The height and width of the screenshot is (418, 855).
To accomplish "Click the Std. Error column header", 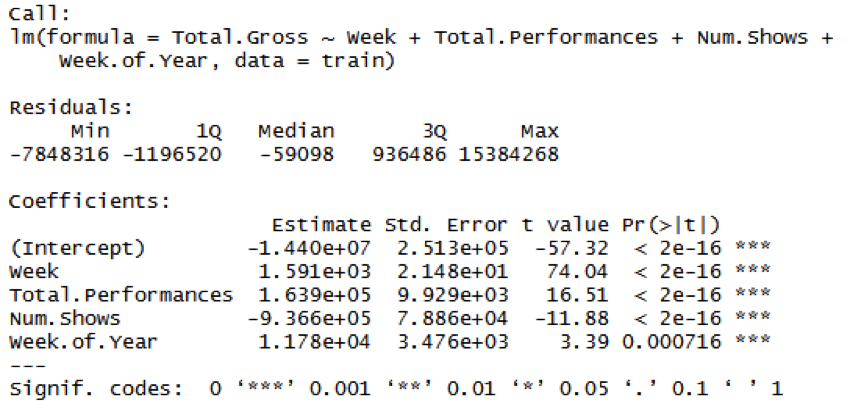I will [446, 225].
